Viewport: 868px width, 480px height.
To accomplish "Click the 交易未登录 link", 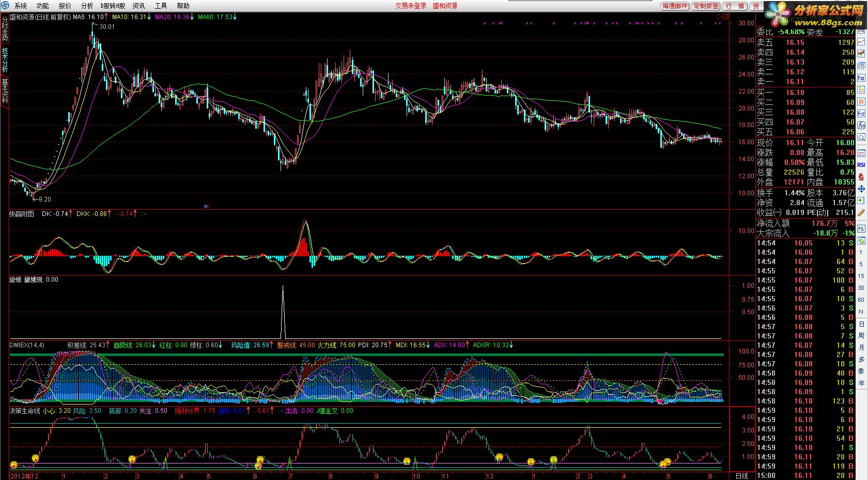I will pyautogui.click(x=411, y=6).
